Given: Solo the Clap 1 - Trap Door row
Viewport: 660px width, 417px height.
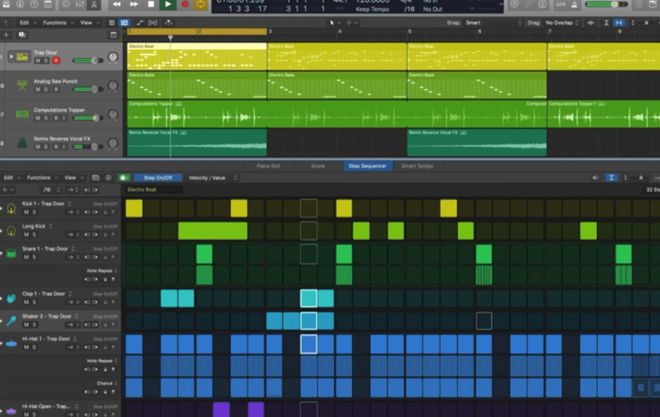Looking at the screenshot, I should (x=34, y=302).
